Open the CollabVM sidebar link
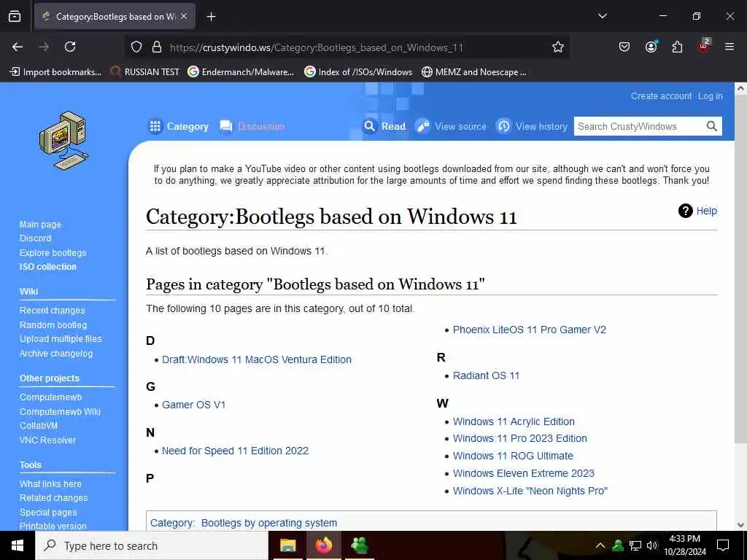This screenshot has width=747, height=560. click(39, 426)
